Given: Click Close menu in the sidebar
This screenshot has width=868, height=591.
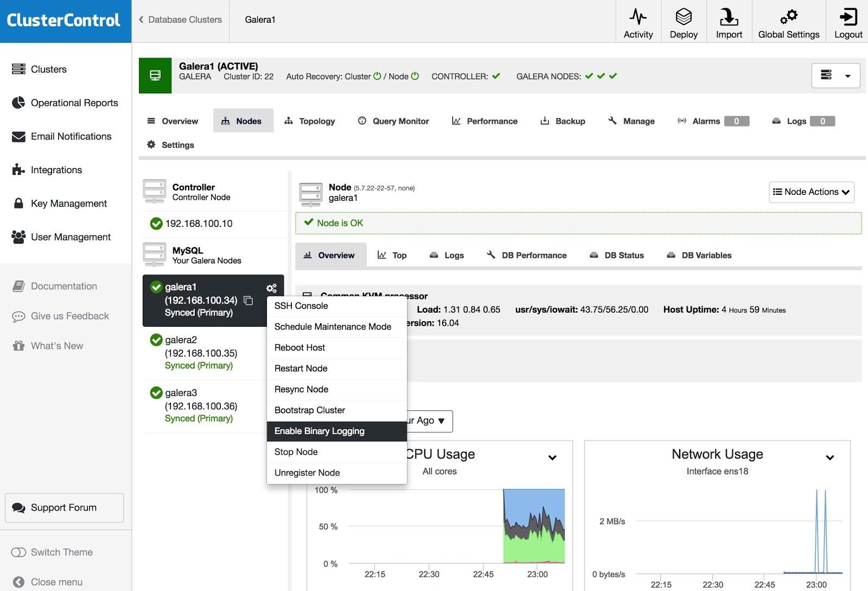Looking at the screenshot, I should click(48, 582).
